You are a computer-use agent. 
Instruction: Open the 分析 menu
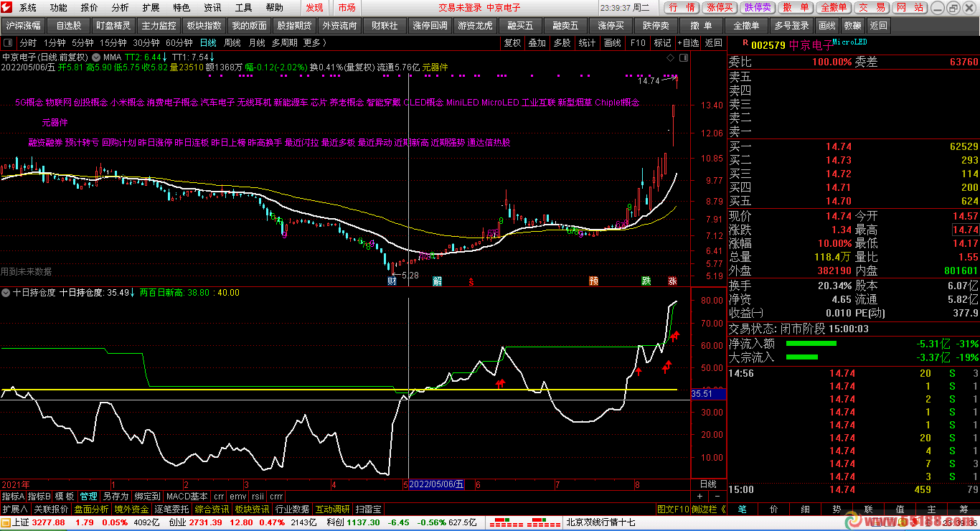point(121,8)
